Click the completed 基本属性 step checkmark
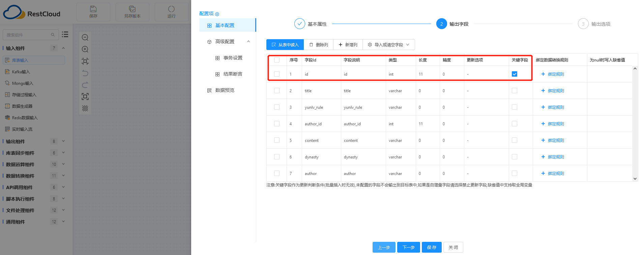 point(299,24)
